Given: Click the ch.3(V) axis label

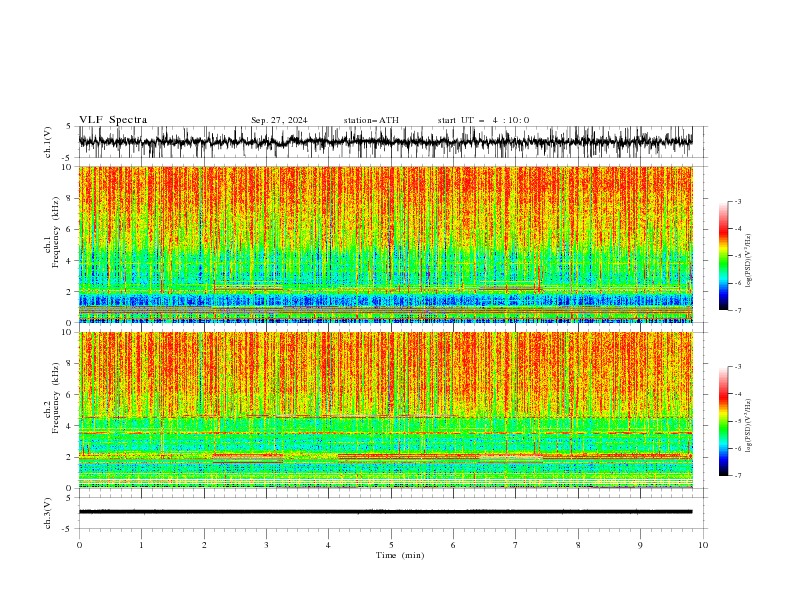Looking at the screenshot, I should (x=47, y=513).
